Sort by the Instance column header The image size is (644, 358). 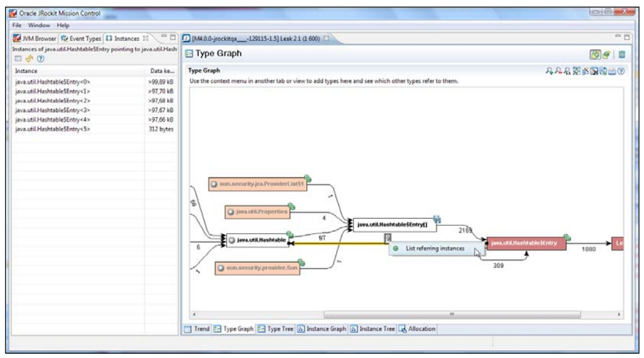pyautogui.click(x=78, y=71)
